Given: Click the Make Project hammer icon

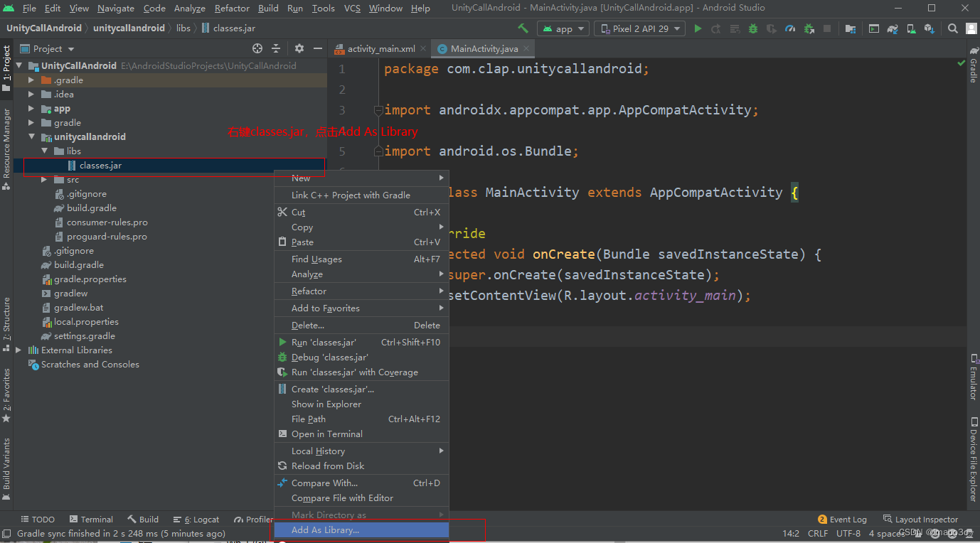Looking at the screenshot, I should pos(523,28).
